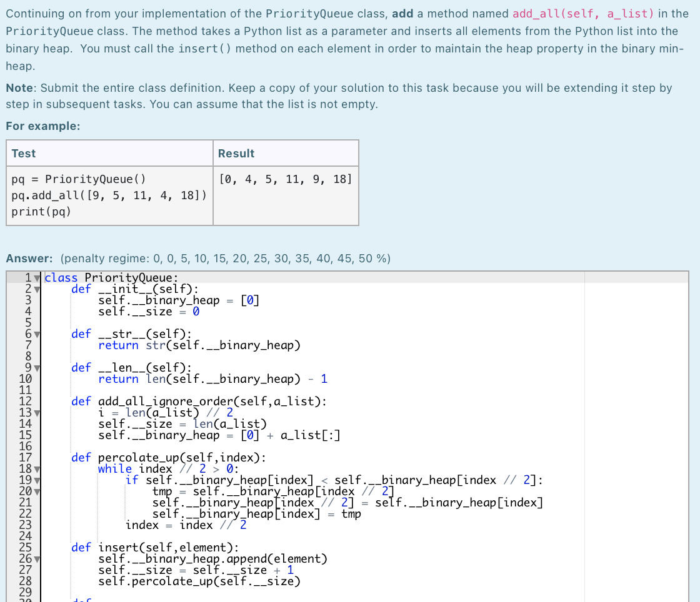Click the 'Test' column header
700x602 pixels.
tap(24, 154)
